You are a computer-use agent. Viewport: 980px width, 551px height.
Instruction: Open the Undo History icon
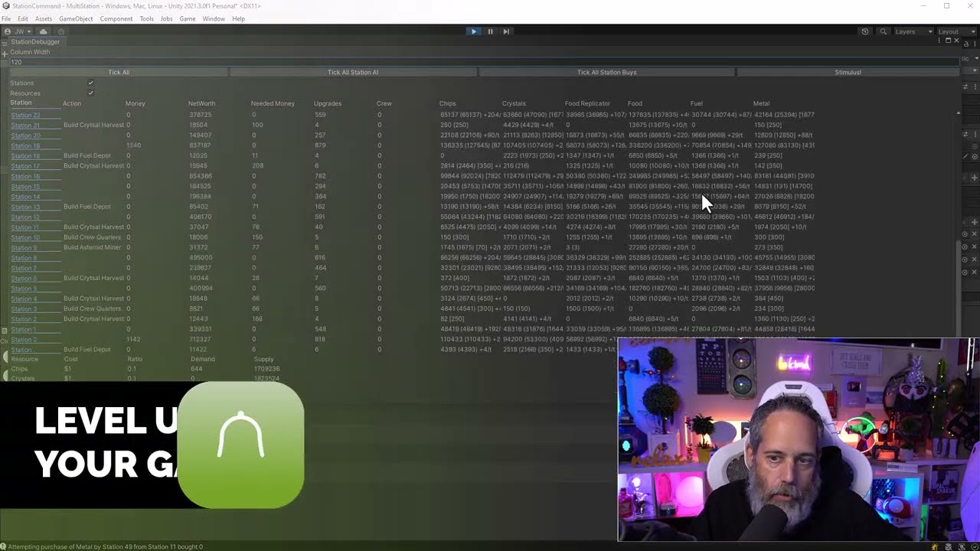tap(865, 31)
